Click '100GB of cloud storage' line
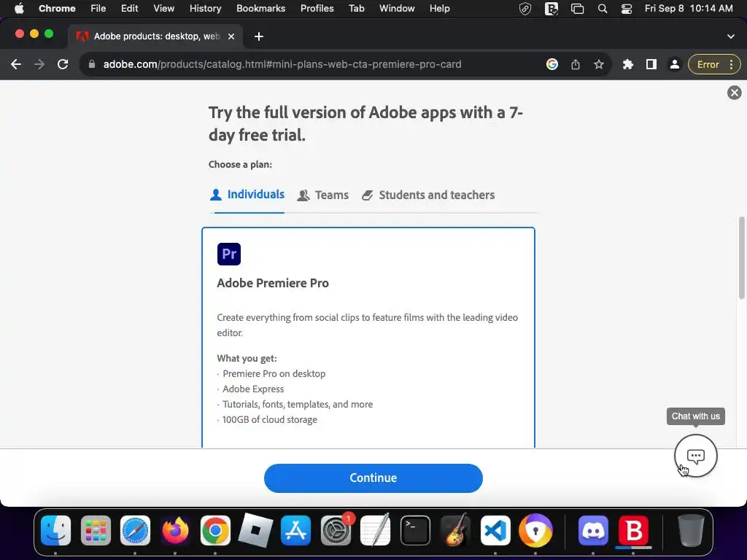 [x=270, y=419]
